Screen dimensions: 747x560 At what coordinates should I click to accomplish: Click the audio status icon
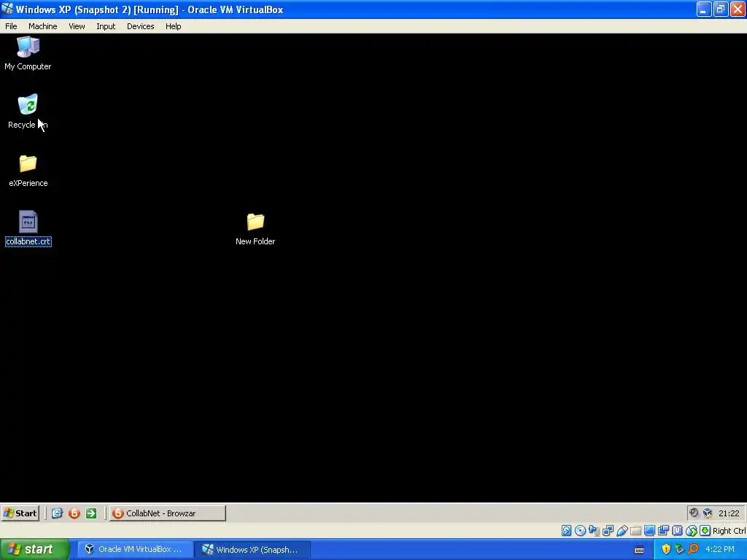[594, 531]
